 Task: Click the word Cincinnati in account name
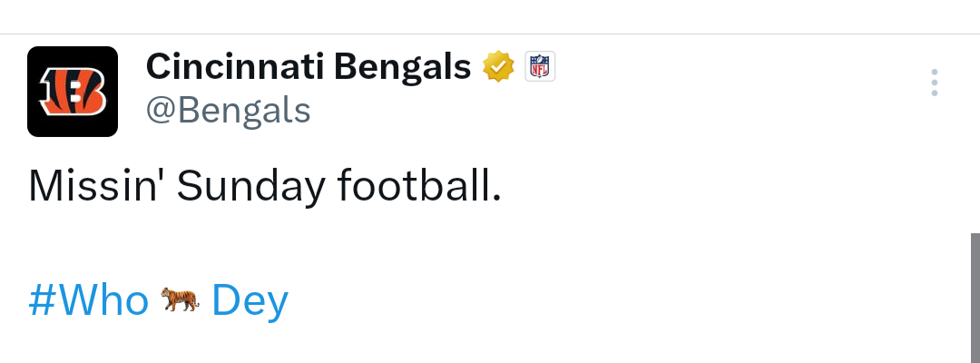235,66
